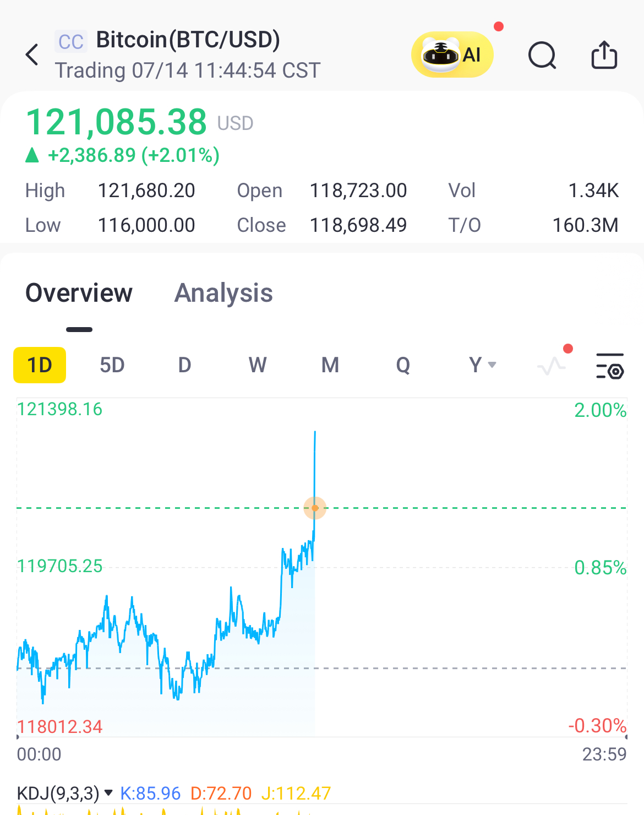The image size is (644, 815).
Task: Tap the orange price marker on chart
Action: tap(315, 508)
